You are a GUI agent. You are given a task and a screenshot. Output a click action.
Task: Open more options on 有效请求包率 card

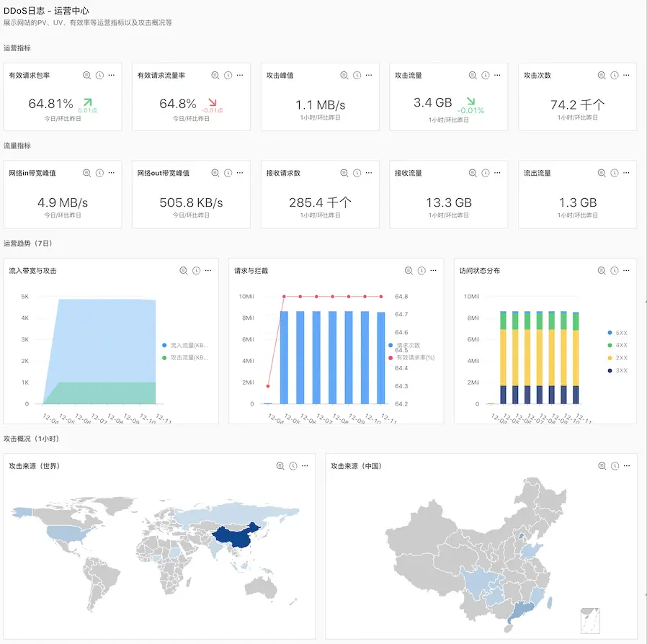tap(112, 75)
